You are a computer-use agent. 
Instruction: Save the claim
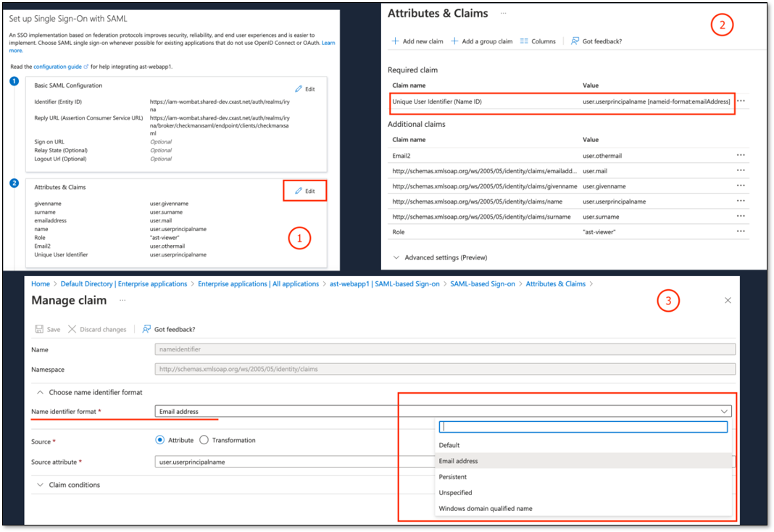47,329
